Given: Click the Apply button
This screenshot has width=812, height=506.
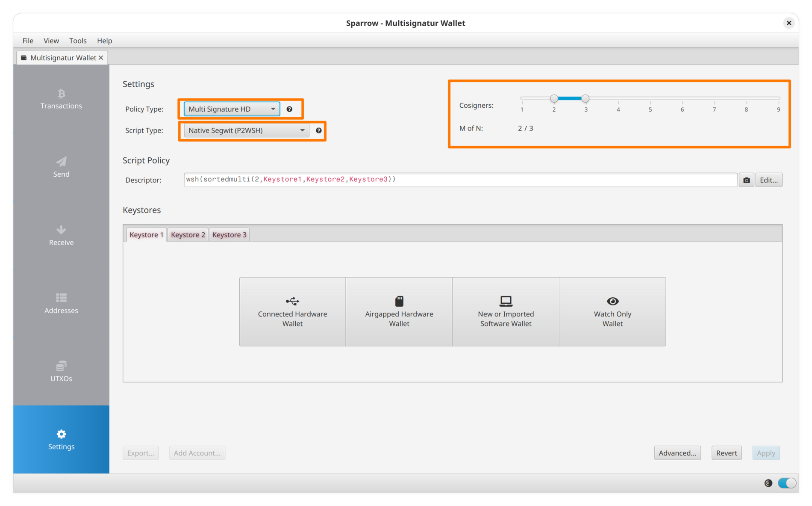Looking at the screenshot, I should coord(766,453).
